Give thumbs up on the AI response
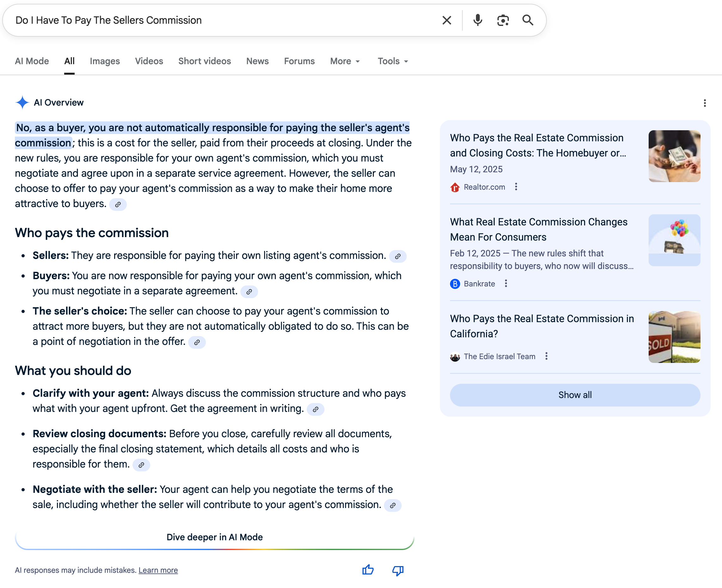The height and width of the screenshot is (588, 722). click(x=368, y=570)
